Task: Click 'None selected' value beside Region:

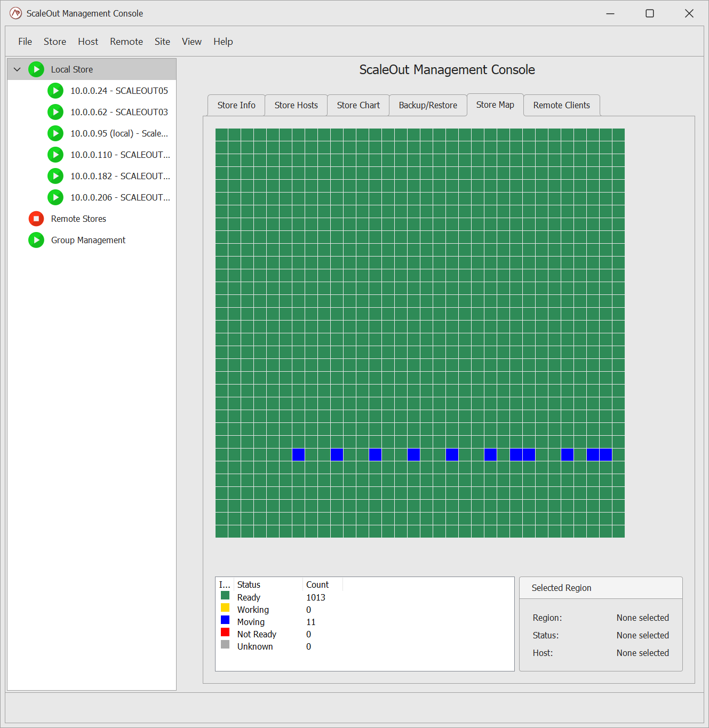Action: point(643,618)
